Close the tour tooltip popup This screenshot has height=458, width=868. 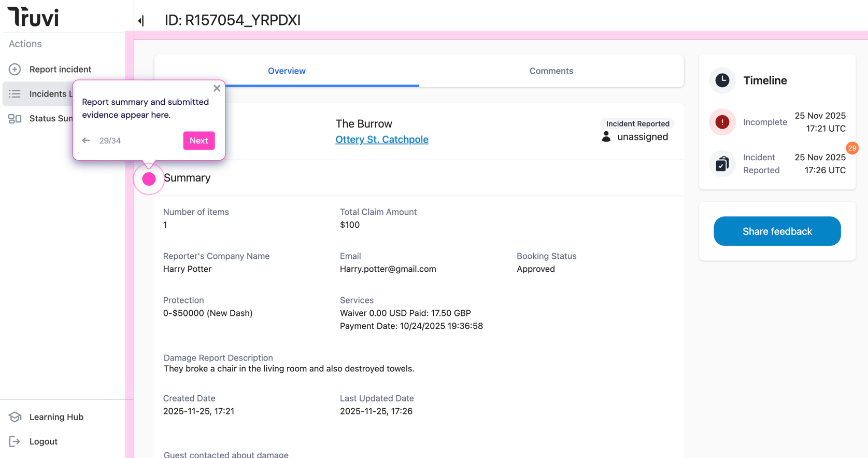click(217, 88)
